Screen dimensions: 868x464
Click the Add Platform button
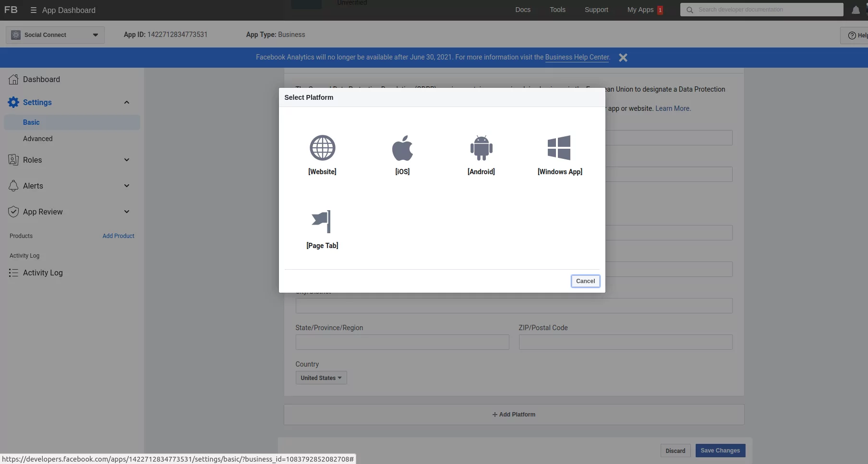click(x=514, y=415)
